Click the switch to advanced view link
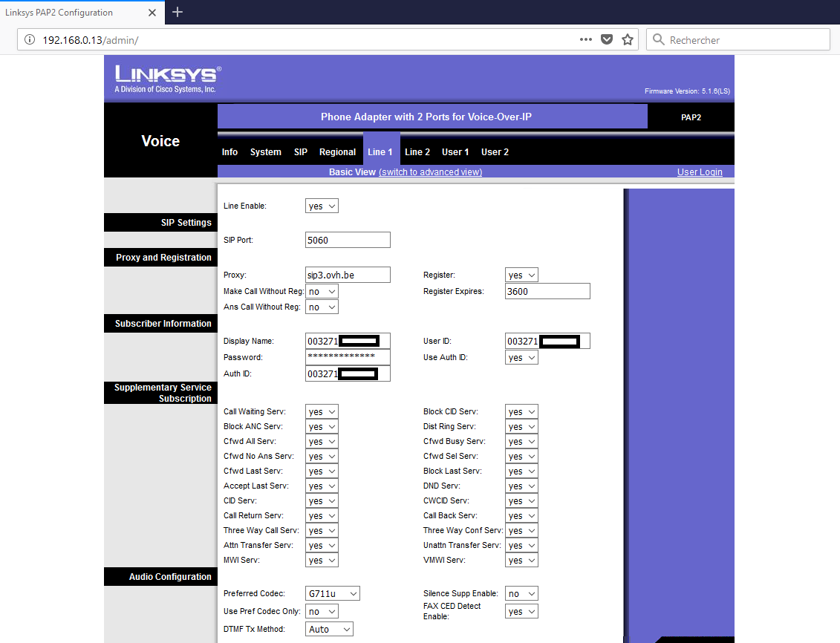This screenshot has height=643, width=840. pyautogui.click(x=430, y=172)
